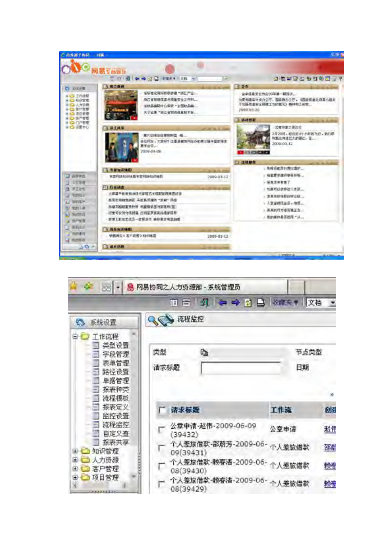Go forward with blue right arrow in 流程监控 window
This screenshot has height=555, width=392.
click(x=235, y=303)
